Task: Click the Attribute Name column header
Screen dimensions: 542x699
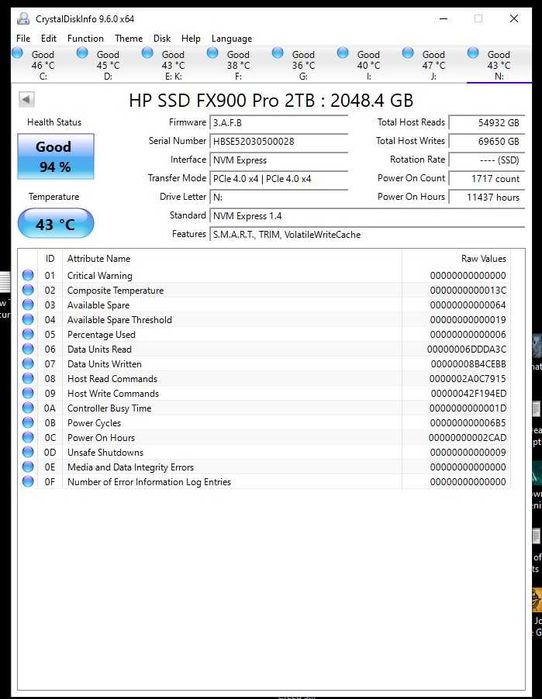Action: pos(232,259)
